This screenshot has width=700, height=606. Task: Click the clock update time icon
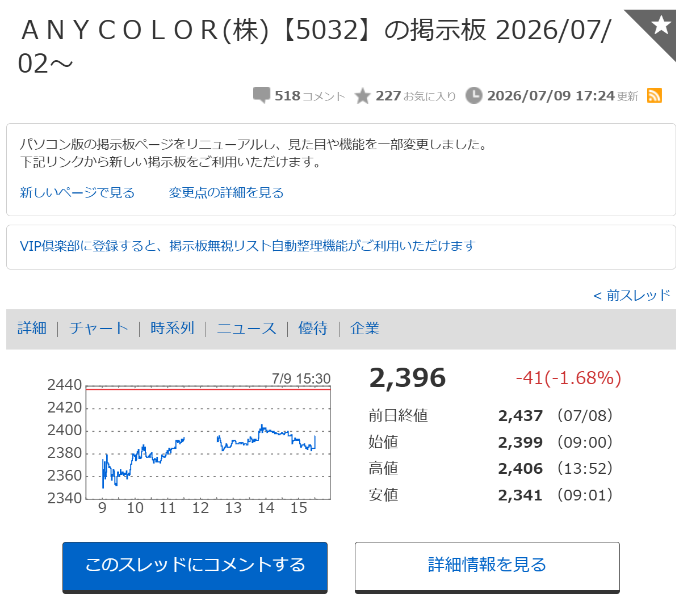coord(473,95)
